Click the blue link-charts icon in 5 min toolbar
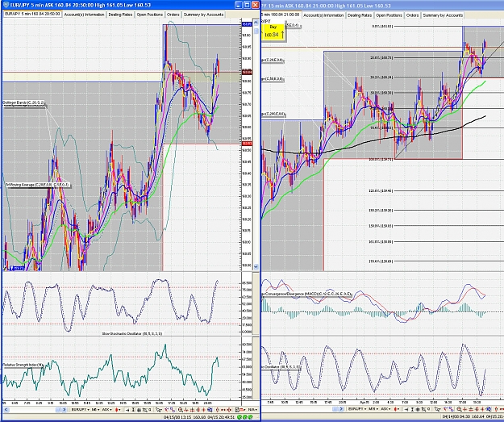Image resolution: width=504 pixels, height=422 pixels. tap(173, 410)
